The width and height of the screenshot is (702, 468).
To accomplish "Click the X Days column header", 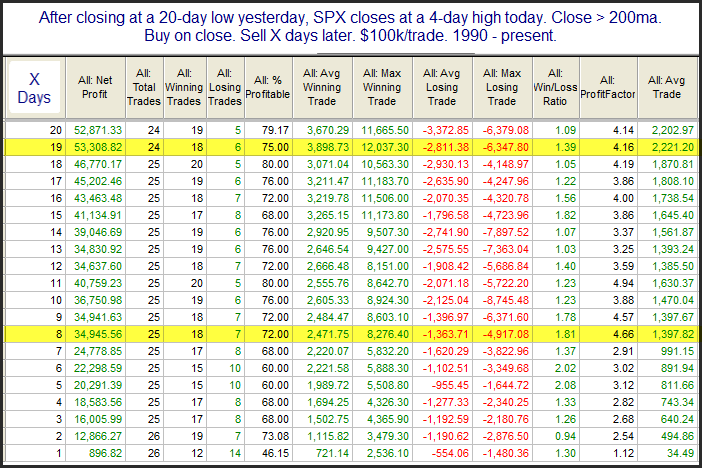I will pos(34,87).
